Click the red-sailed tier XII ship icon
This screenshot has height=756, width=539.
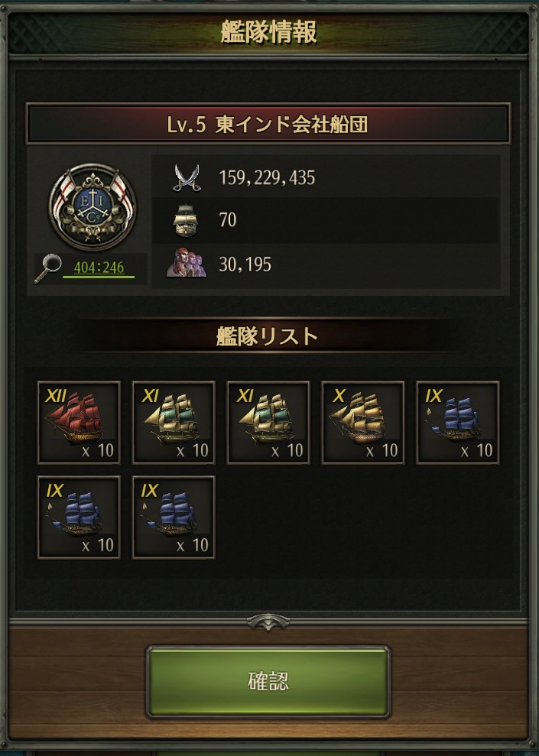tap(79, 423)
